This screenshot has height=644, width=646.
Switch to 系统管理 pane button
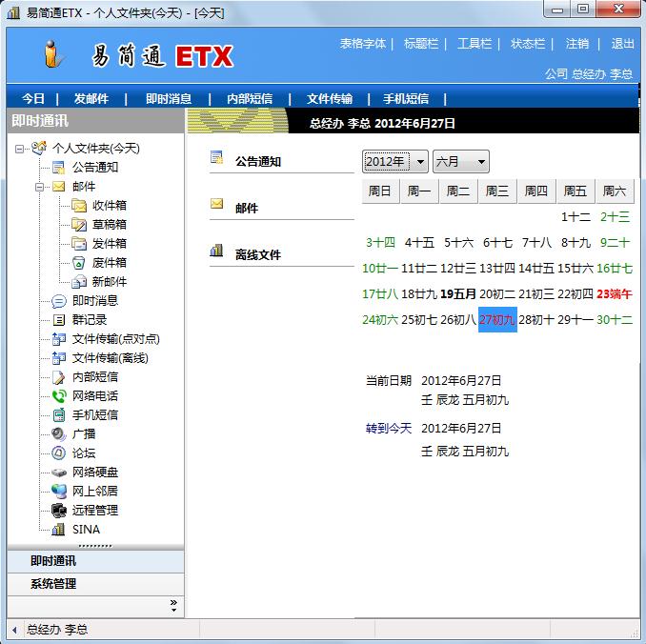pos(95,584)
